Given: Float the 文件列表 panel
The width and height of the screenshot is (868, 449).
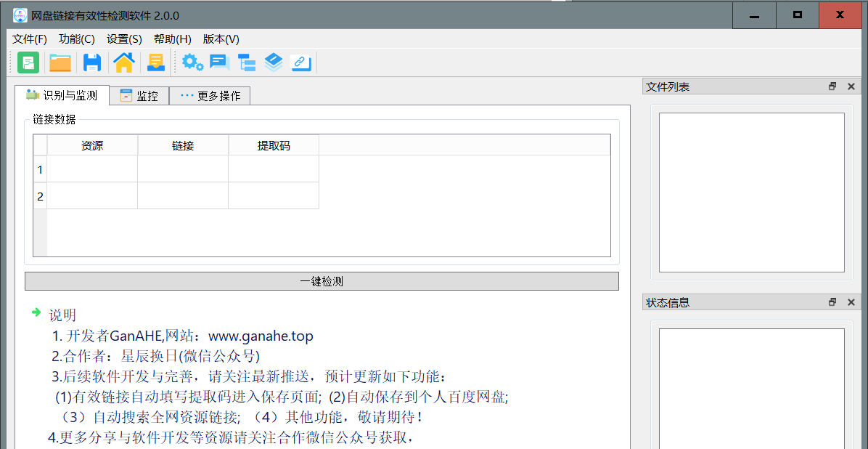Looking at the screenshot, I should [832, 86].
